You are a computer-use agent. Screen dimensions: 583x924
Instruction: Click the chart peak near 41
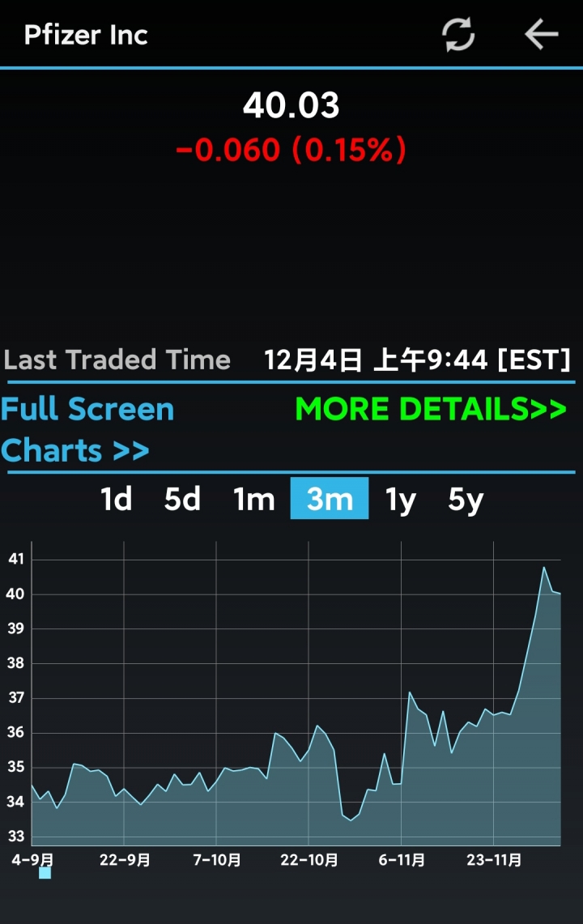(x=543, y=568)
